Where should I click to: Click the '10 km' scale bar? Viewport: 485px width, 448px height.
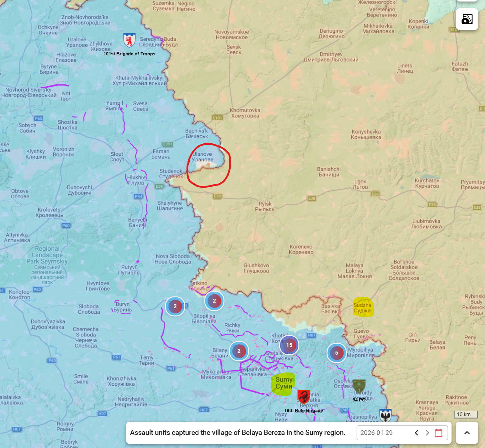(x=466, y=414)
